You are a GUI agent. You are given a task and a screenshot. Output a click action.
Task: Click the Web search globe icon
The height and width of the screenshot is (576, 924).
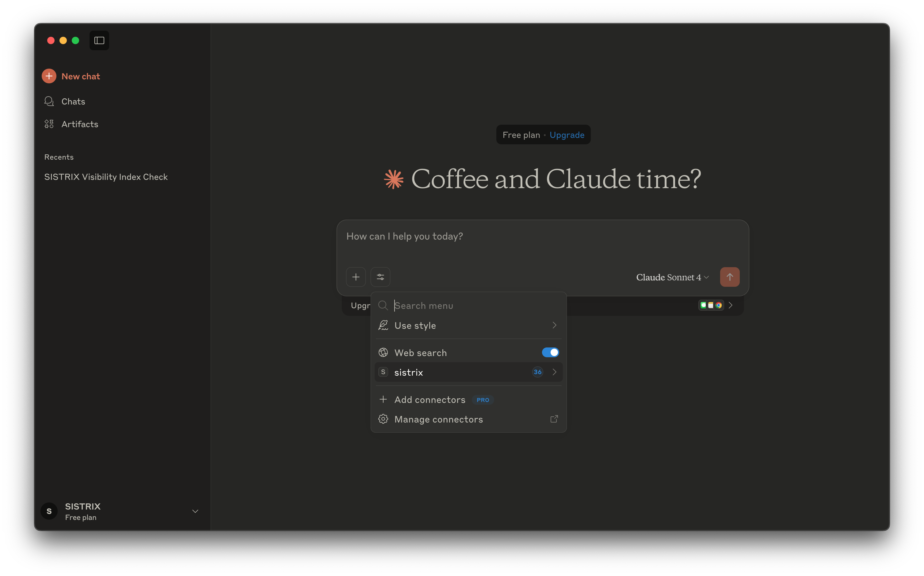[383, 352]
